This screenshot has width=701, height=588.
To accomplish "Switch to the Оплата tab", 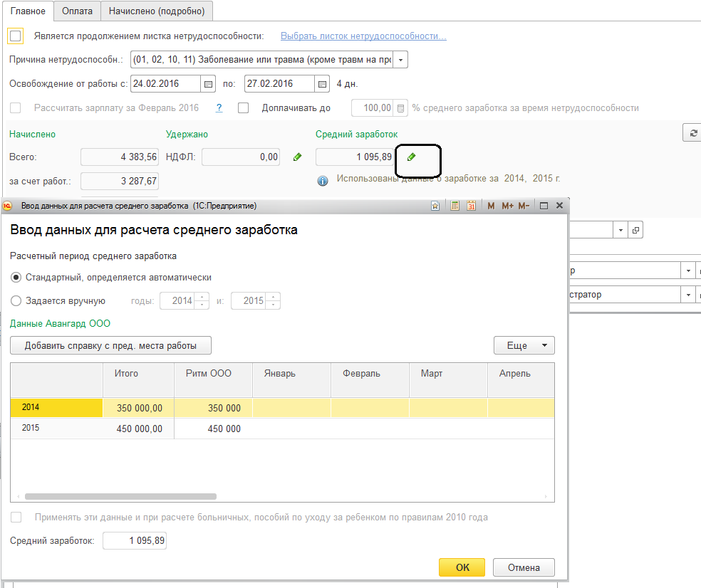I will coord(78,11).
